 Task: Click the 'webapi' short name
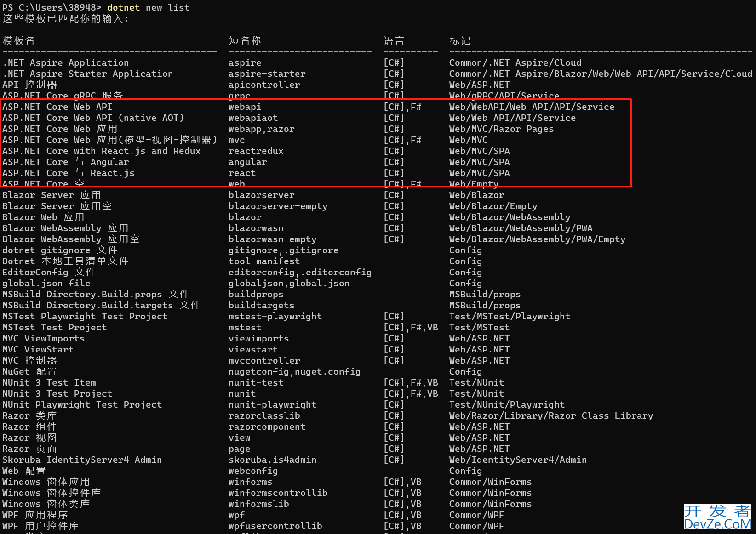245,107
